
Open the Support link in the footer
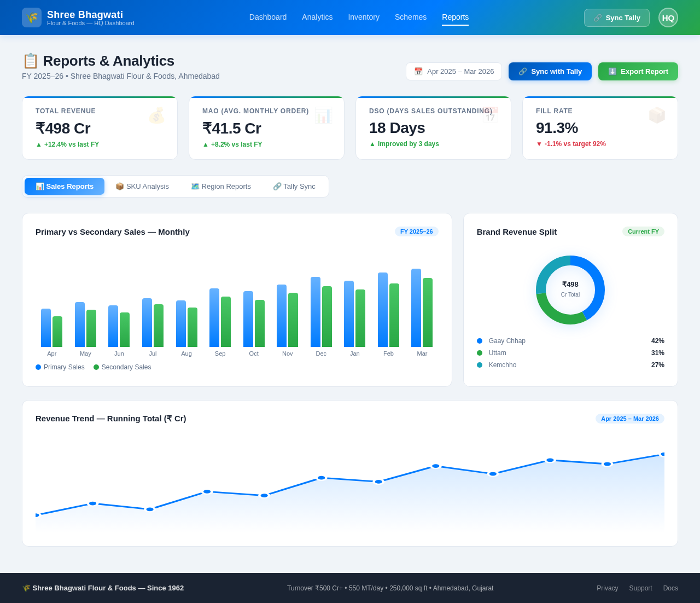[640, 588]
